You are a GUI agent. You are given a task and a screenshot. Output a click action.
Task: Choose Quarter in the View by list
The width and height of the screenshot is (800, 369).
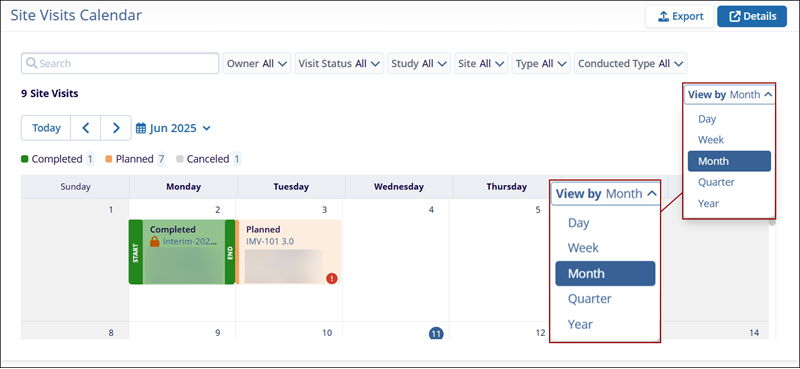click(715, 182)
